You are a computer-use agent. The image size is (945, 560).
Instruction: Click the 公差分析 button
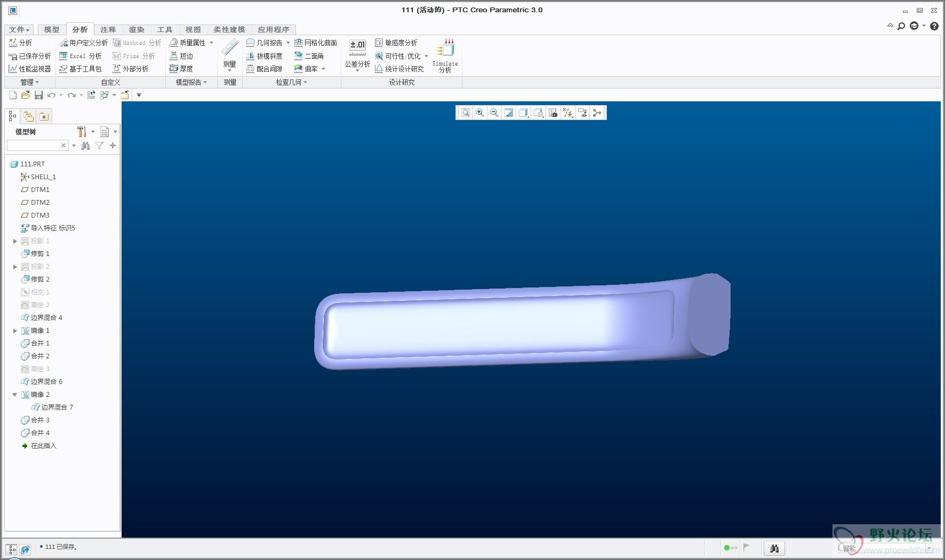pos(357,55)
